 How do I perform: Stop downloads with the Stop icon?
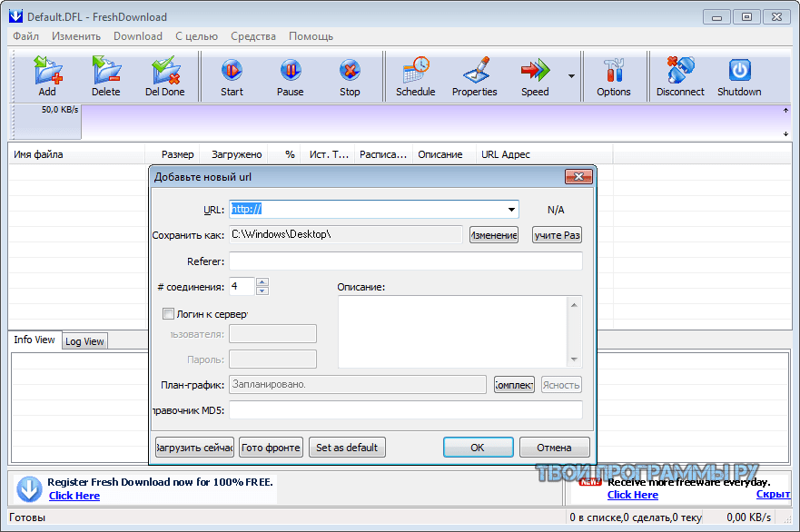pos(350,76)
